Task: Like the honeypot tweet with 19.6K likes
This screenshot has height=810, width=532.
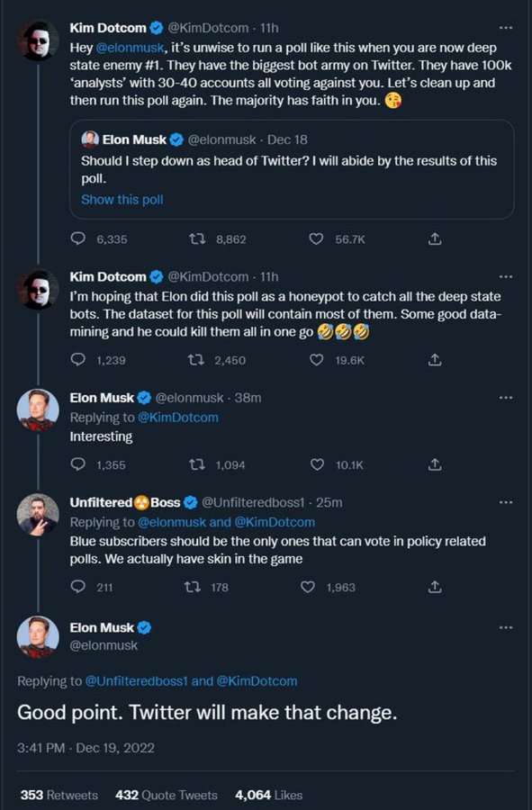Action: click(316, 359)
